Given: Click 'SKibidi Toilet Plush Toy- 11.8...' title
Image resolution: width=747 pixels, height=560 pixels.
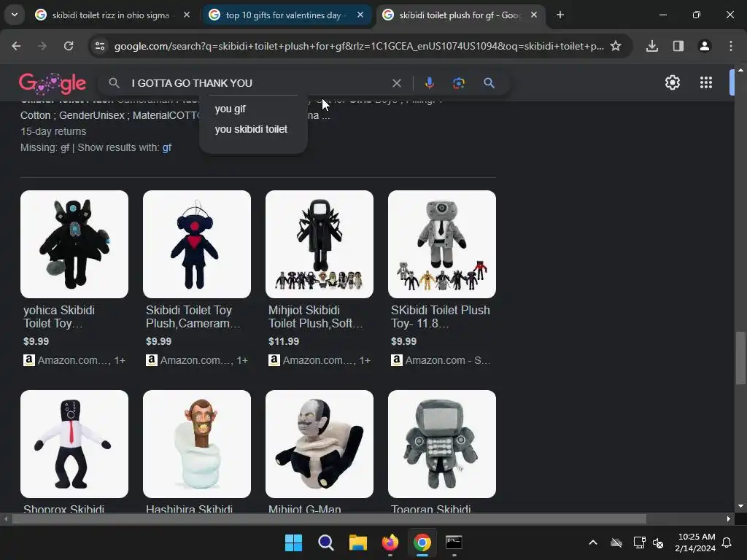Looking at the screenshot, I should point(440,316).
